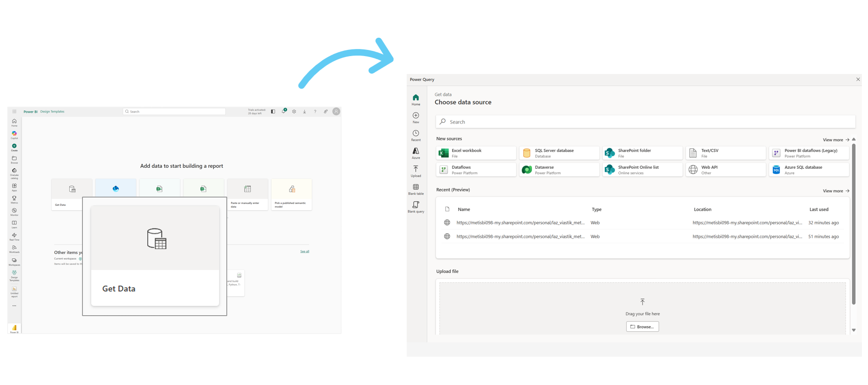
Task: Choose Excel workbook data source
Action: 476,153
